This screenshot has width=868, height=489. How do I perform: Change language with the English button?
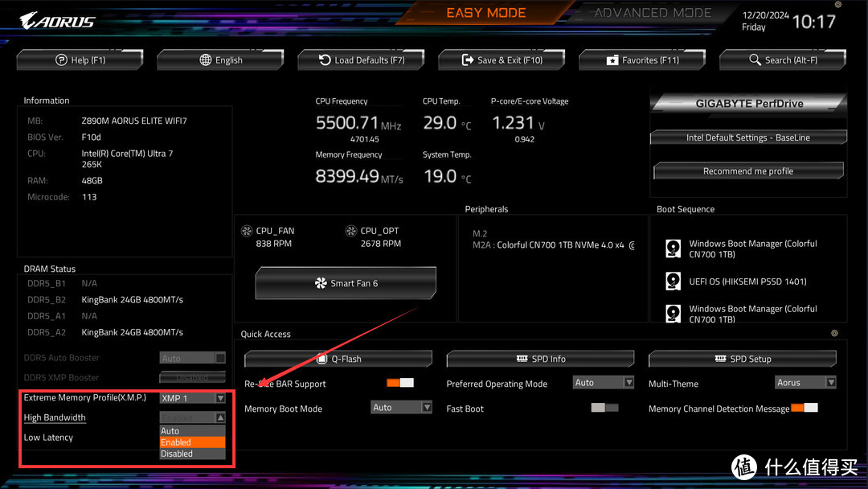221,60
